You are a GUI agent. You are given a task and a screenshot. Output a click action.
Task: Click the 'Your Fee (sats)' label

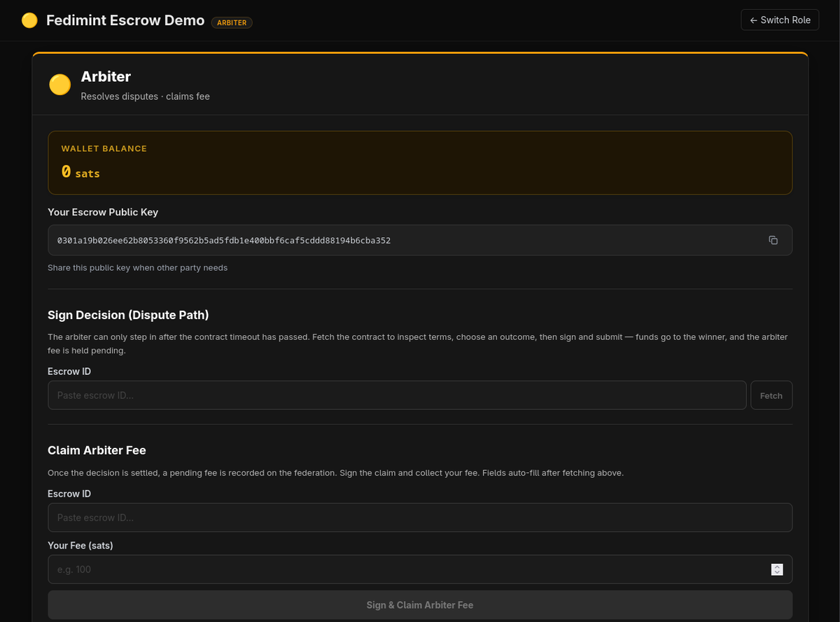pos(80,545)
